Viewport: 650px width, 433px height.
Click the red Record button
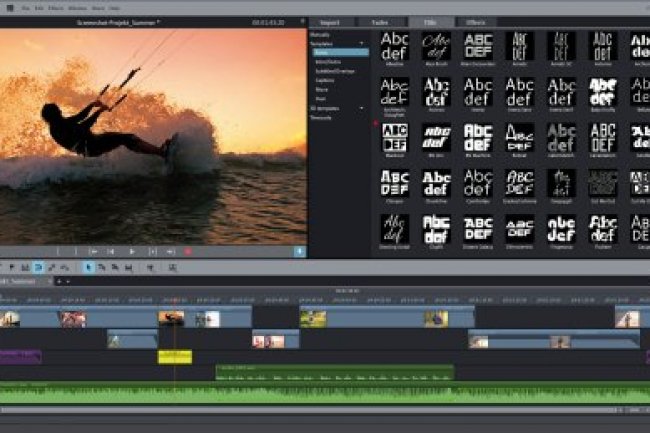188,251
